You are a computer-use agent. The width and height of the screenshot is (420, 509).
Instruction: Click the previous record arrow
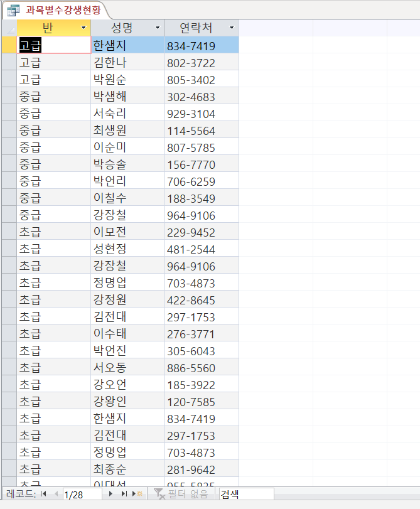pyautogui.click(x=55, y=495)
